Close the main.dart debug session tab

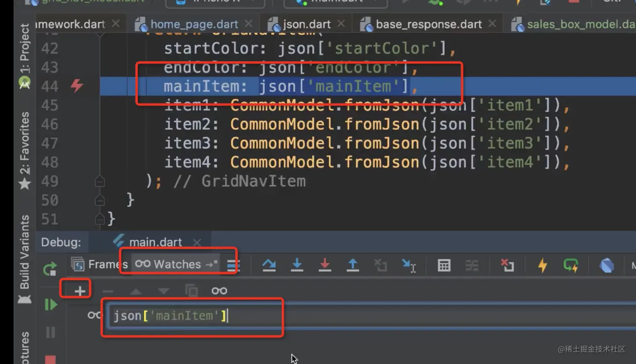point(197,243)
